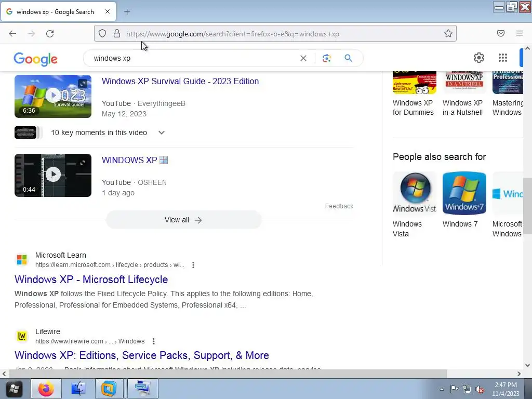The height and width of the screenshot is (399, 532).
Task: Open Windows XP Survival Guide - 2023 Edition link
Action: tap(180, 81)
